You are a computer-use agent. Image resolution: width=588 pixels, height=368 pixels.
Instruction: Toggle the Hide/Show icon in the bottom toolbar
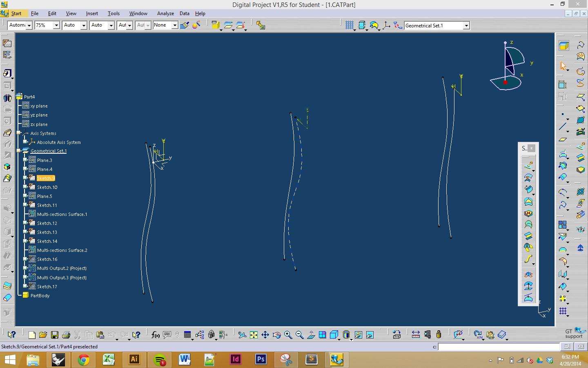click(x=358, y=335)
